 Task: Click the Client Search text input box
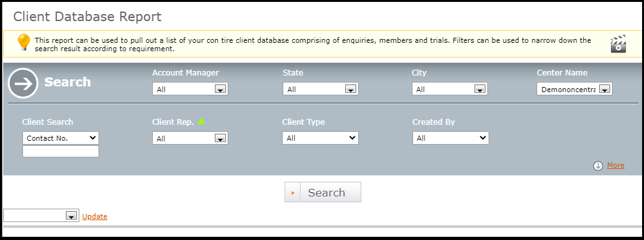(x=61, y=152)
